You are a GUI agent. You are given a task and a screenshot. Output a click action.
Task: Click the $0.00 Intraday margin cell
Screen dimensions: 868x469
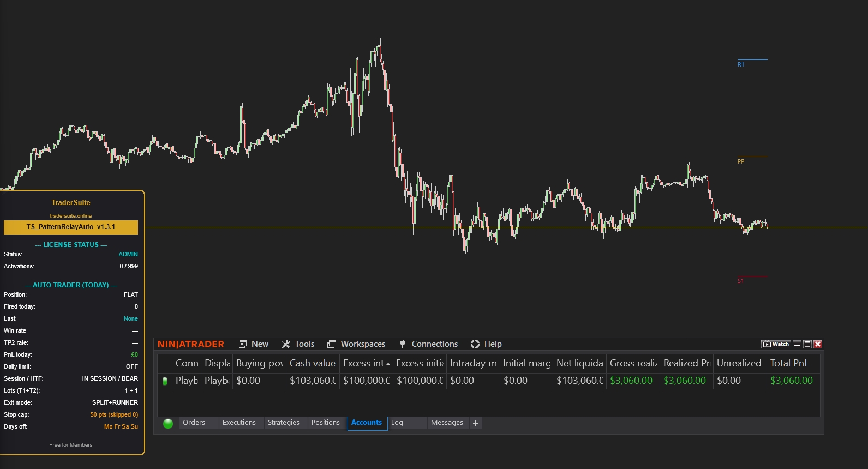[473, 381]
